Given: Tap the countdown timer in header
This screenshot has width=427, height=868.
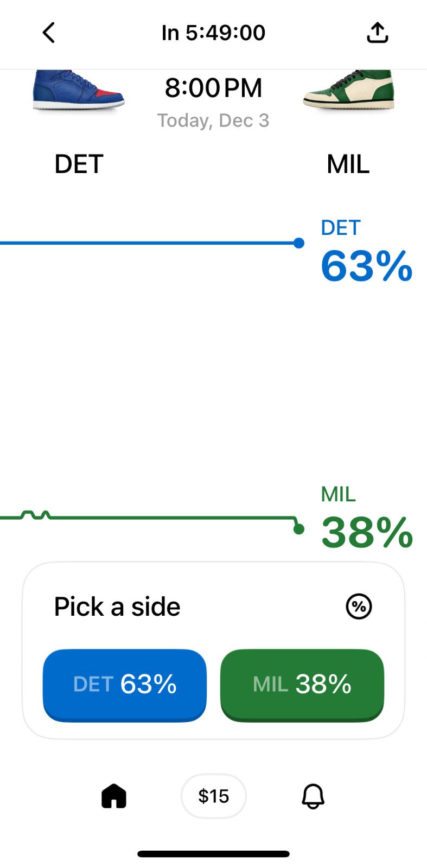Looking at the screenshot, I should pyautogui.click(x=213, y=33).
